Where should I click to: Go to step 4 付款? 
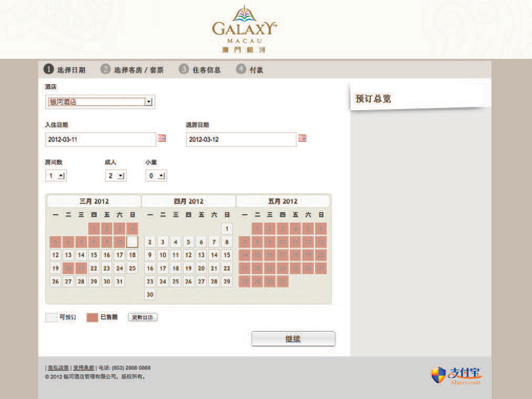coord(250,69)
